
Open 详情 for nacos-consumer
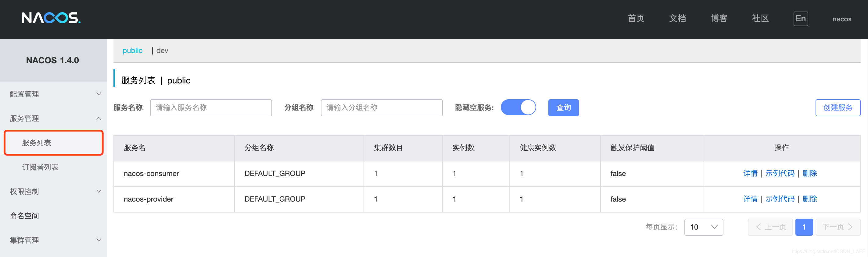(750, 174)
